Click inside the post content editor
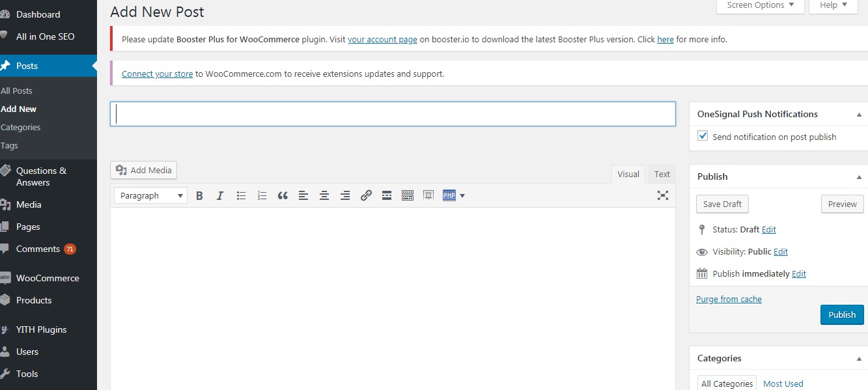This screenshot has height=390, width=868. (393, 298)
